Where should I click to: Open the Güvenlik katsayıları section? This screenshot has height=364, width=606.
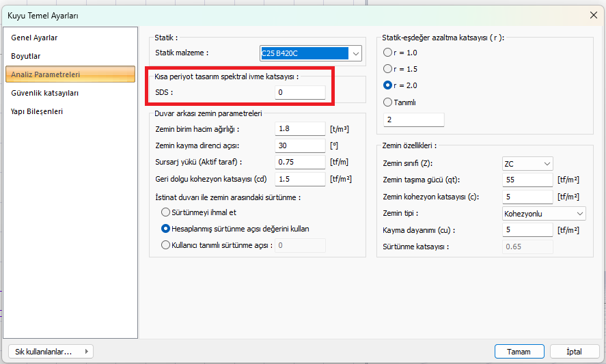70,93
